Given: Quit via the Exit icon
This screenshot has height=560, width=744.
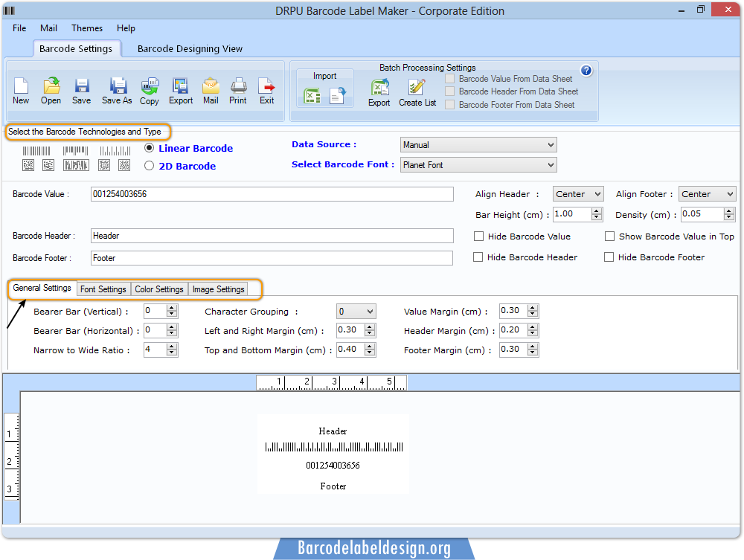Looking at the screenshot, I should pyautogui.click(x=266, y=86).
